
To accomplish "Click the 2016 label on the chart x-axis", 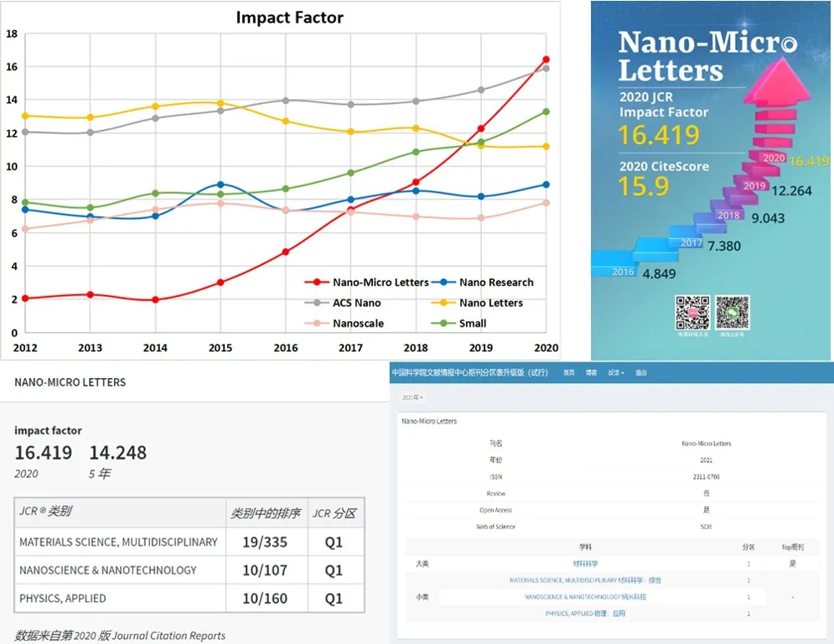I will pyautogui.click(x=286, y=347).
